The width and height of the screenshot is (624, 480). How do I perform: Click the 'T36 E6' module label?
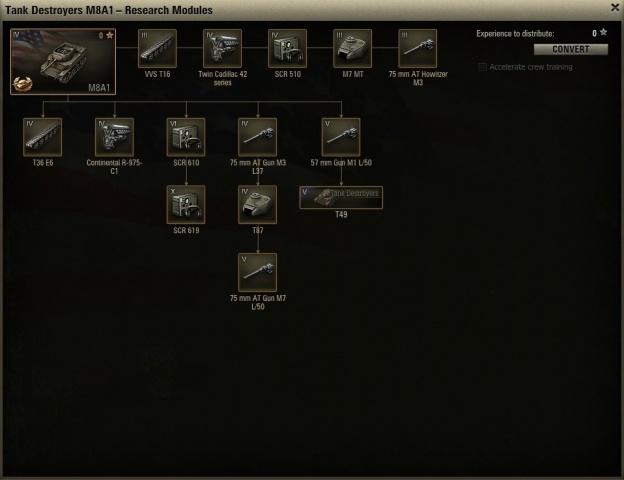pyautogui.click(x=43, y=163)
